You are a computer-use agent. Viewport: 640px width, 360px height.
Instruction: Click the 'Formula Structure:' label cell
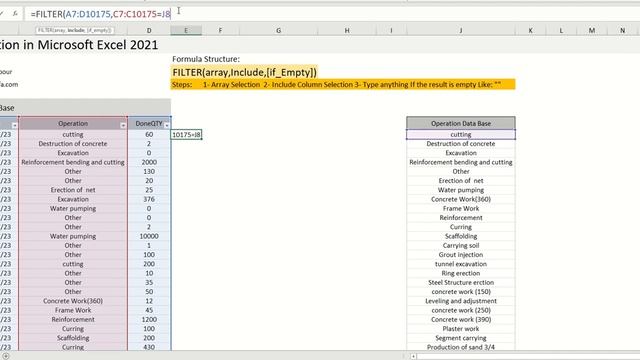coord(206,59)
